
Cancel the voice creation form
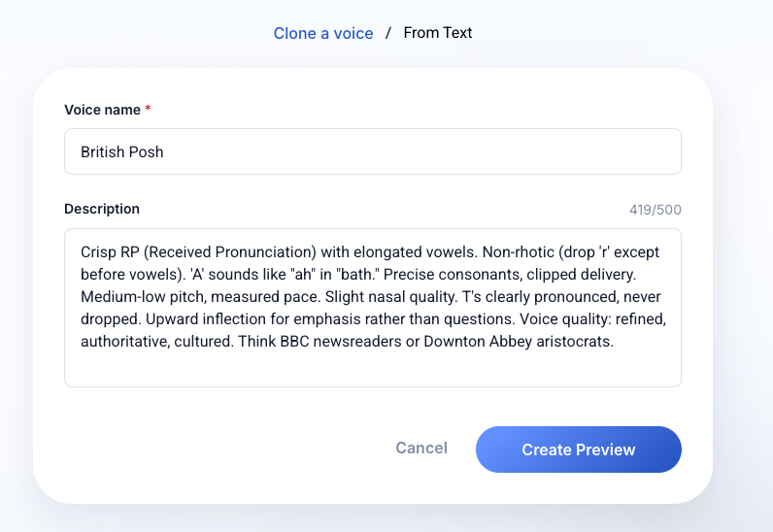point(421,448)
